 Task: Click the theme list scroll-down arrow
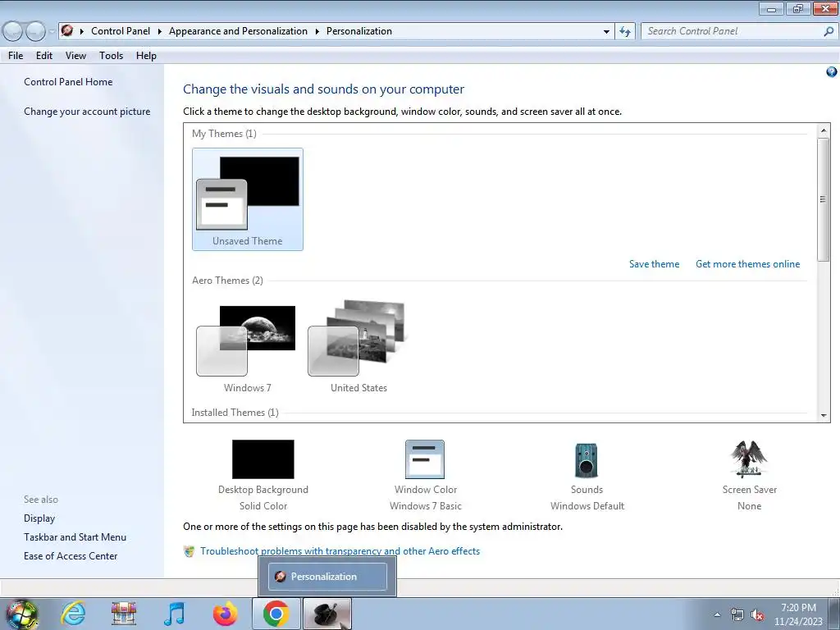824,416
